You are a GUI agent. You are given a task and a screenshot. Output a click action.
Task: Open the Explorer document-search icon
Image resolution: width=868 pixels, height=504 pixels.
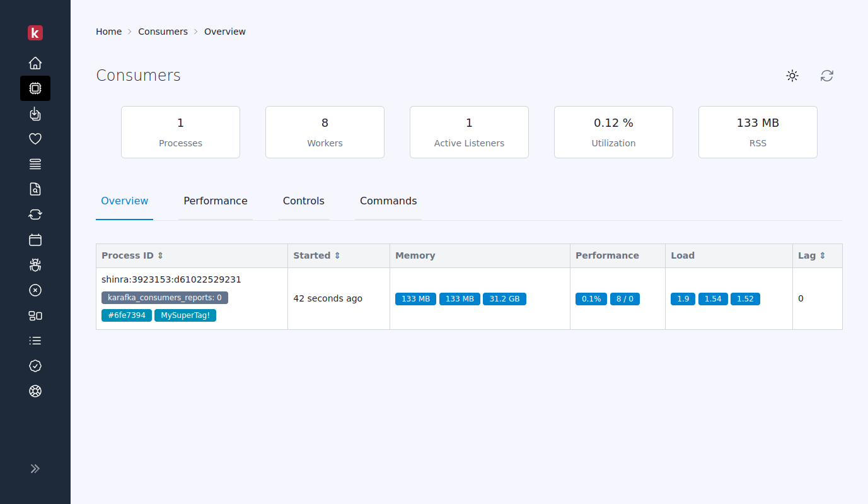[x=35, y=189]
